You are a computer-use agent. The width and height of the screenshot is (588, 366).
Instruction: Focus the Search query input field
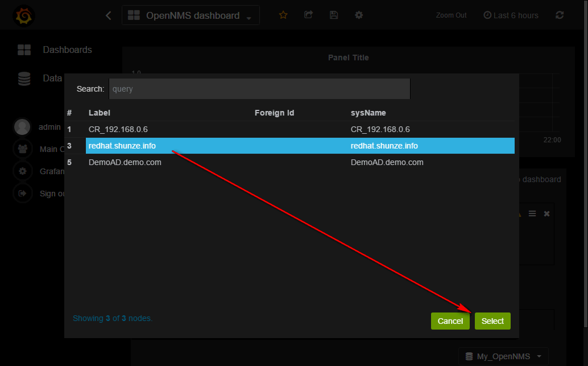[259, 89]
